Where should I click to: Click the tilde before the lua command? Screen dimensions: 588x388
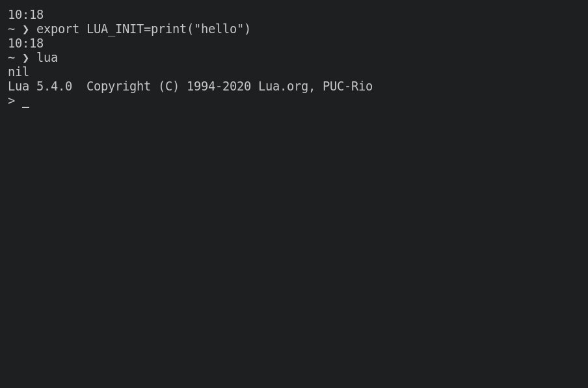(x=11, y=58)
